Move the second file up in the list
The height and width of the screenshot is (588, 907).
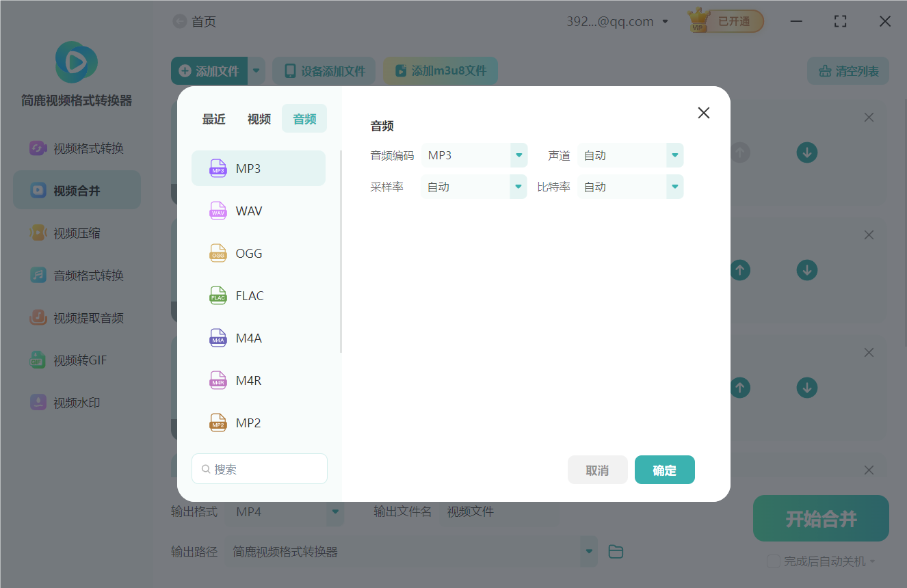[x=740, y=270]
